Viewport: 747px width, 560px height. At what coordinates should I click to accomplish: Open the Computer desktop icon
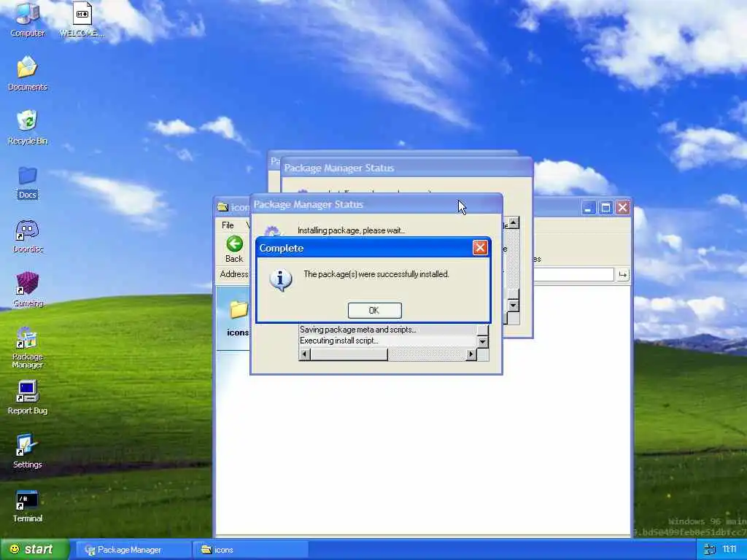click(27, 19)
